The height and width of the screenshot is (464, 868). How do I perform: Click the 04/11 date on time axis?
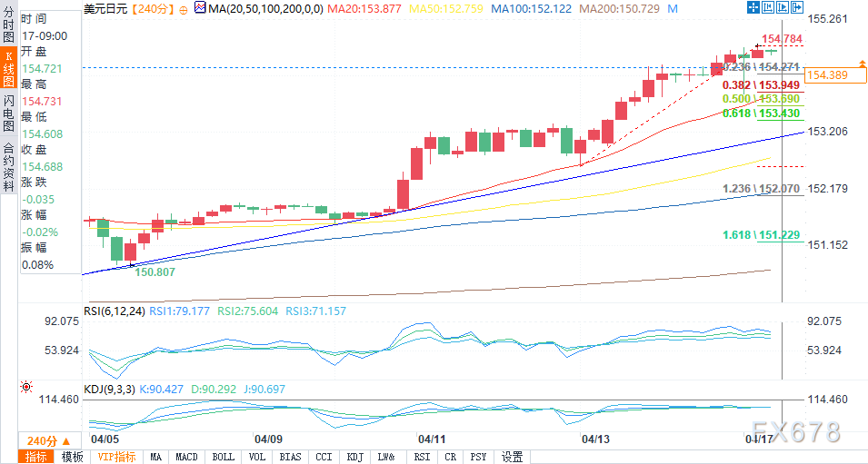(432, 439)
